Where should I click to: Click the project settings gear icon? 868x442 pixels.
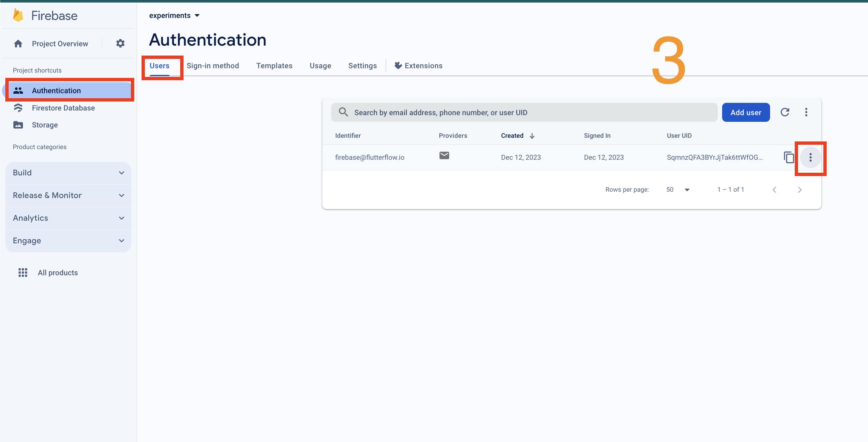pos(120,43)
